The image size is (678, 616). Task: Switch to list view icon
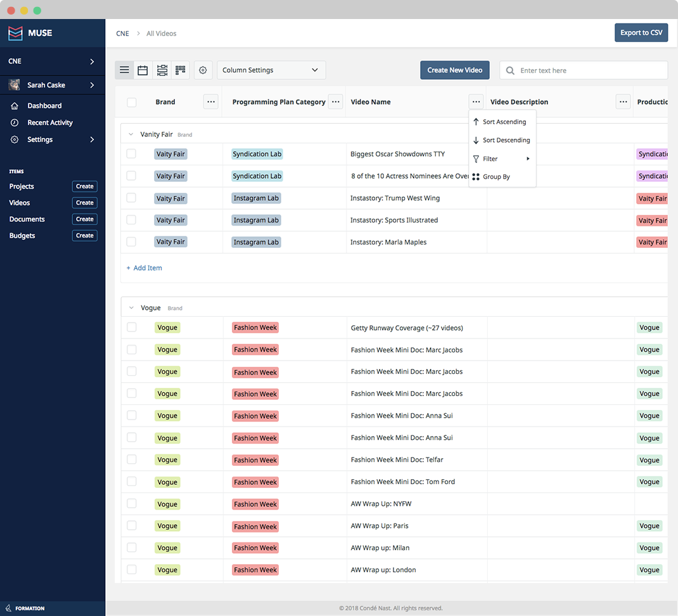click(125, 70)
